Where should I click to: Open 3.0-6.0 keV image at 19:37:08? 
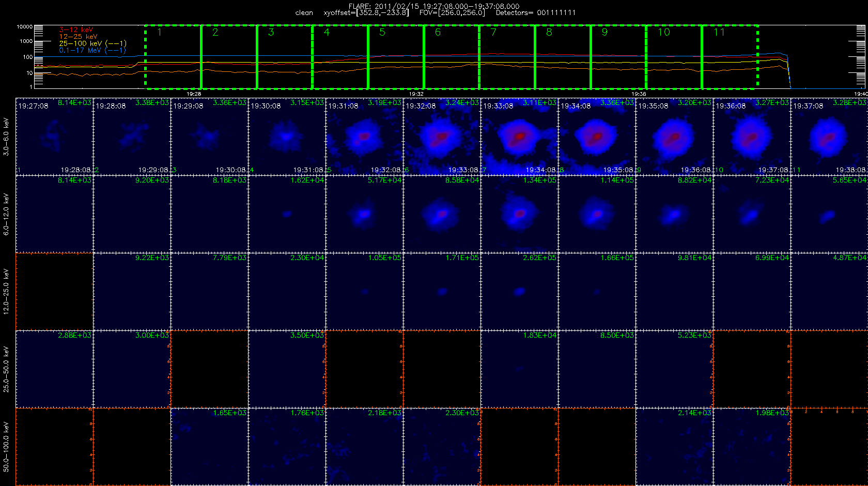[x=829, y=136]
